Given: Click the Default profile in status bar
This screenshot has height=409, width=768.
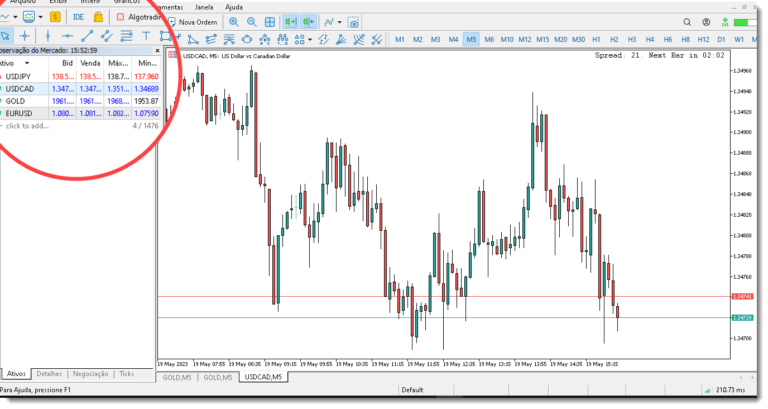Looking at the screenshot, I should [412, 390].
